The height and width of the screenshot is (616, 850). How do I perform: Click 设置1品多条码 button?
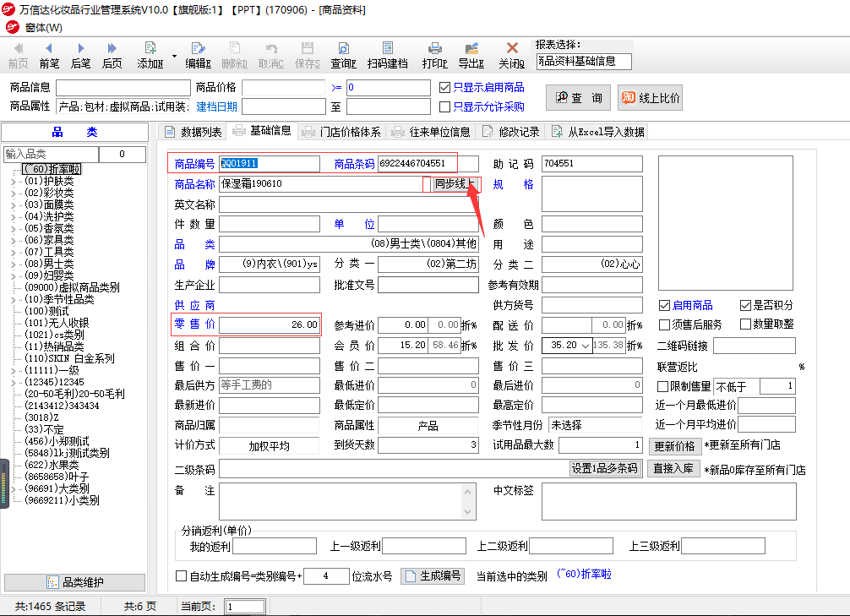click(x=605, y=468)
